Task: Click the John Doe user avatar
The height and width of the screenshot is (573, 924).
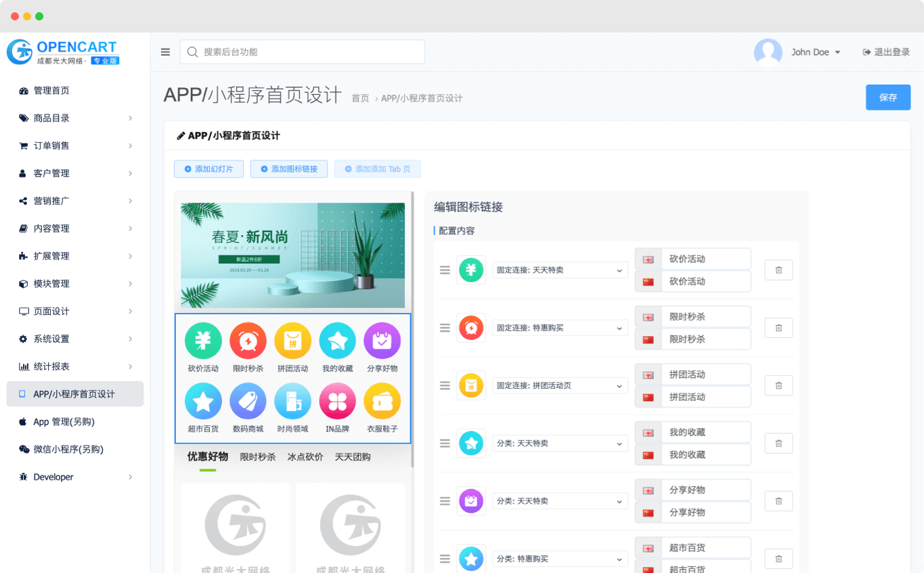Action: coord(768,52)
